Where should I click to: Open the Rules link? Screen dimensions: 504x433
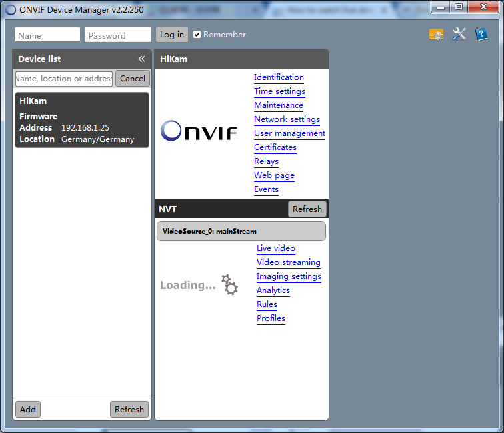(267, 304)
